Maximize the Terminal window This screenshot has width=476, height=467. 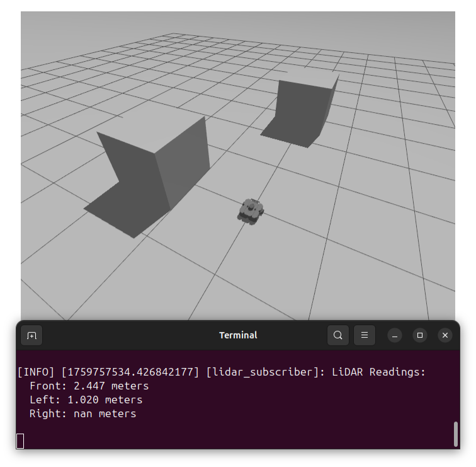tap(420, 335)
